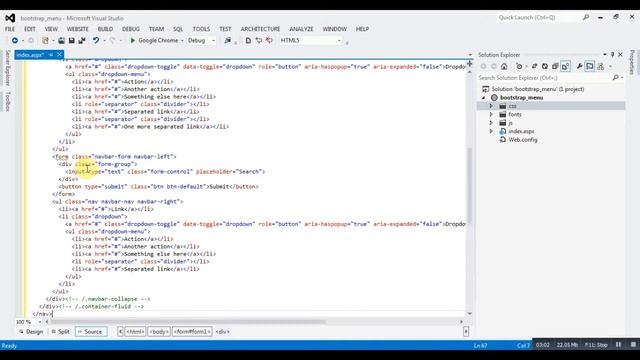Click the Save toolbar icon
Image resolution: width=640 pixels, height=360 pixels.
[71, 40]
